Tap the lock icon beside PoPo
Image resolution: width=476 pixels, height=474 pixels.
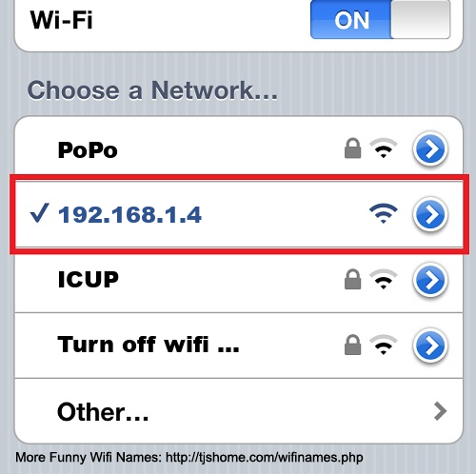click(x=353, y=148)
